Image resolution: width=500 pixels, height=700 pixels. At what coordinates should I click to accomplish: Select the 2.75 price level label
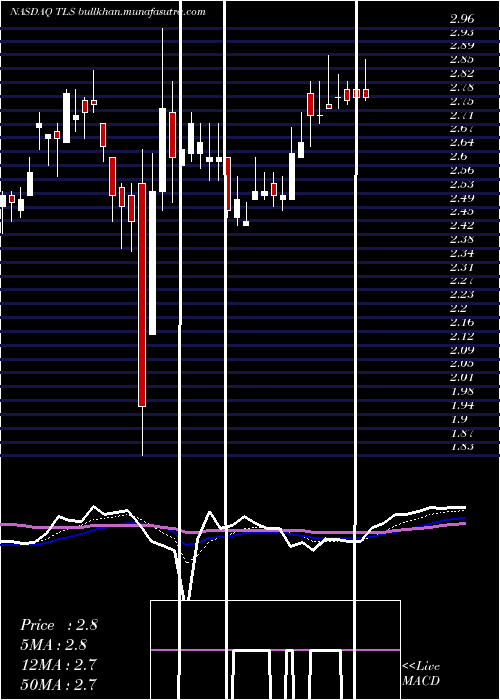(x=462, y=101)
